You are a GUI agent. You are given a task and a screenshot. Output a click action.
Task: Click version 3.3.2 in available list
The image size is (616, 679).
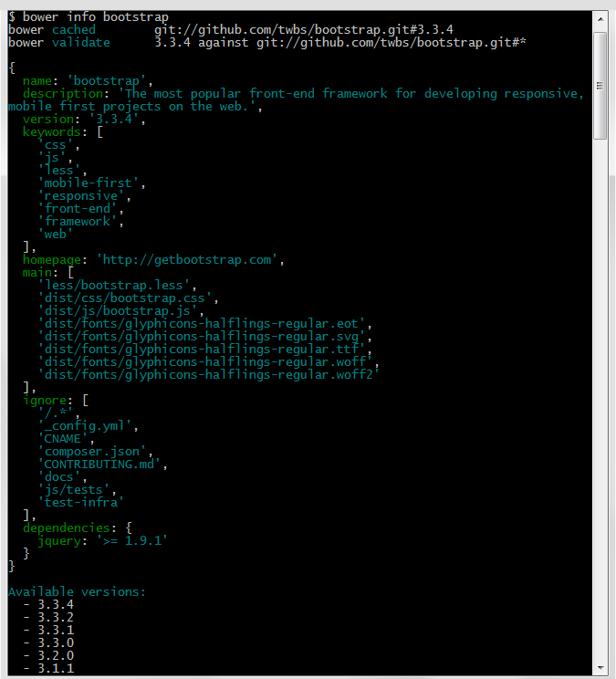(56, 617)
